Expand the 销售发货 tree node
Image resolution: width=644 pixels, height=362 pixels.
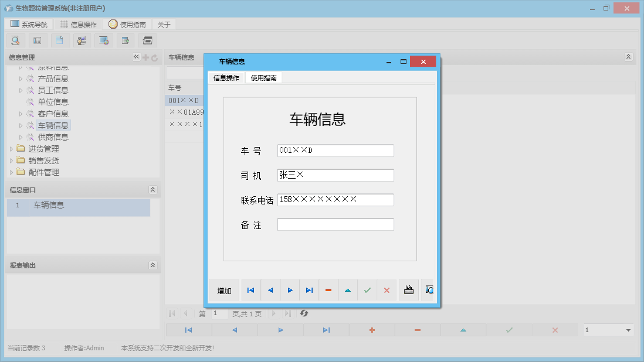(12, 160)
